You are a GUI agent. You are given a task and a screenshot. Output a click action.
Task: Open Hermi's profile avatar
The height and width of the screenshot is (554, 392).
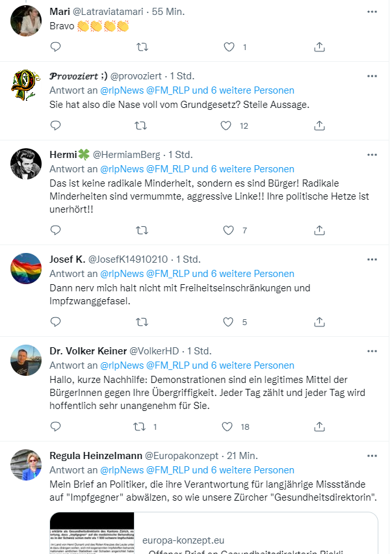click(26, 164)
